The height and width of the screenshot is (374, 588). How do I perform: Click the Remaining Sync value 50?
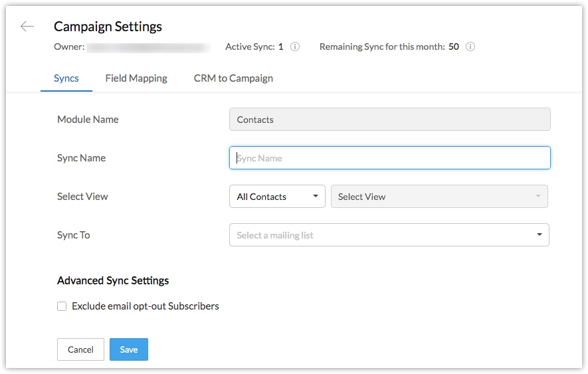pos(454,47)
